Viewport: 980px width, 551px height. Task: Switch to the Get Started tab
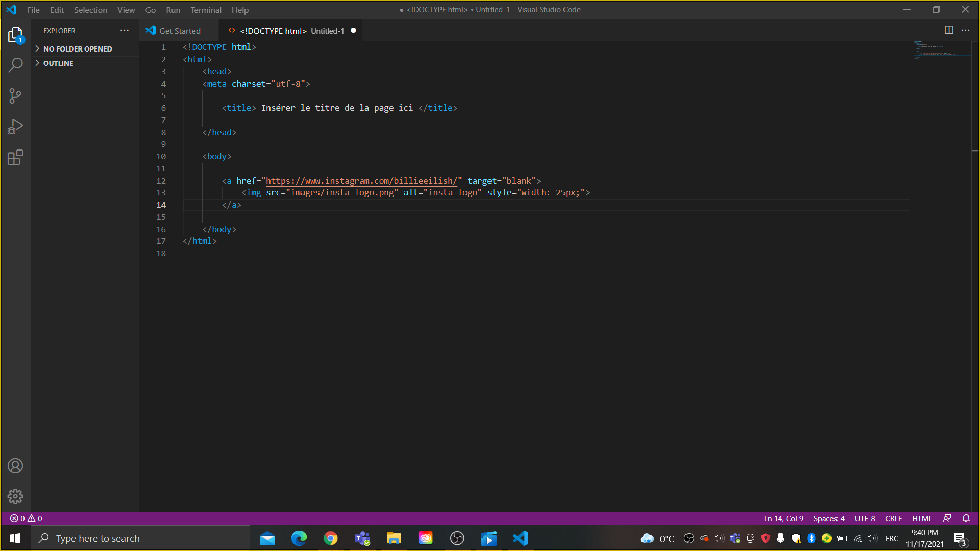179,30
